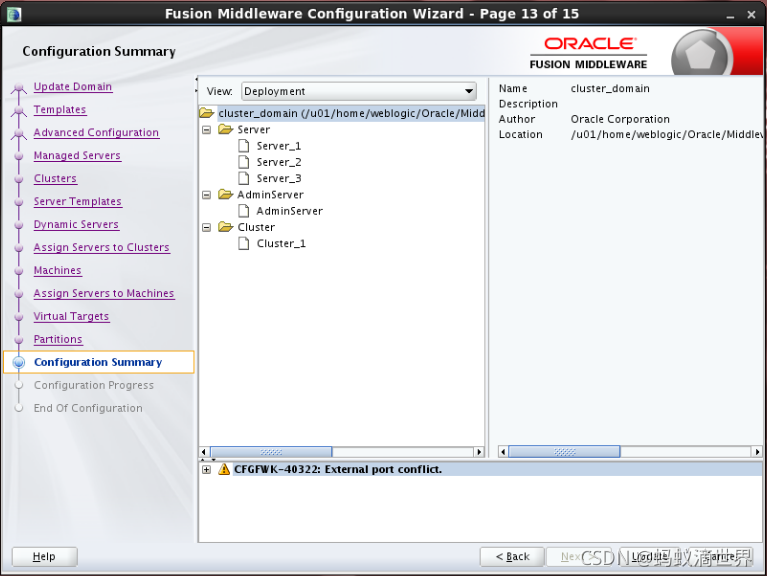Click the Help button
Screen dimensions: 767x576
tap(45, 556)
